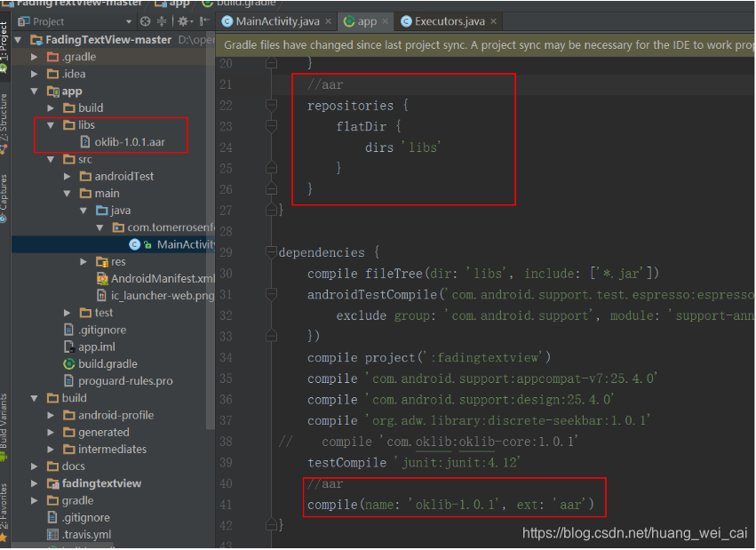Close the MainActivity.java tab

tap(328, 21)
